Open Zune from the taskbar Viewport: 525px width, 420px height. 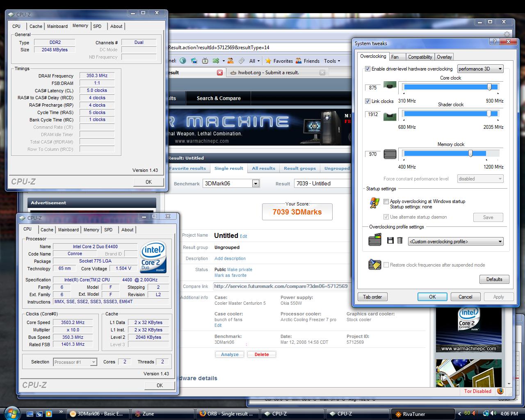click(x=162, y=414)
